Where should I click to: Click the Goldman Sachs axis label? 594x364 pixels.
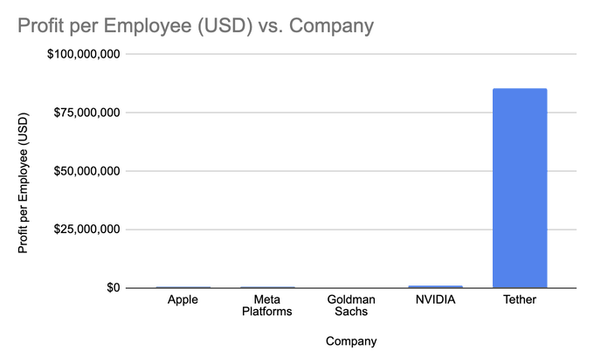351,306
